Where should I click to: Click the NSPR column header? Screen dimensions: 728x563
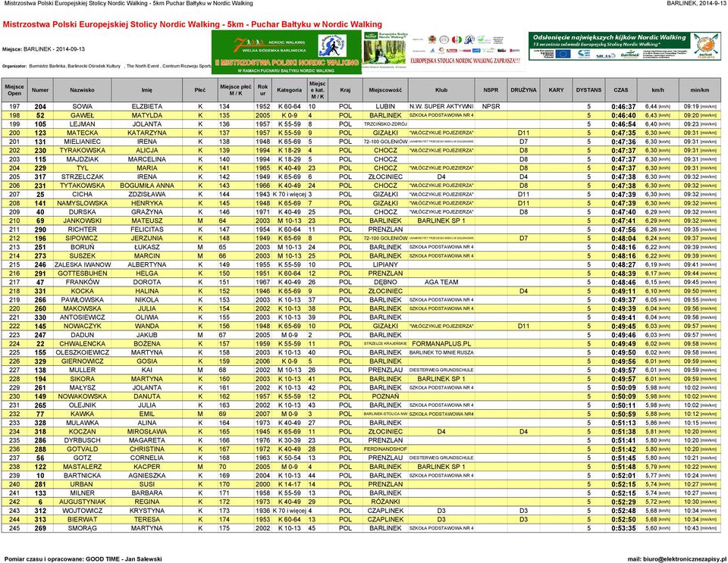[x=491, y=90]
